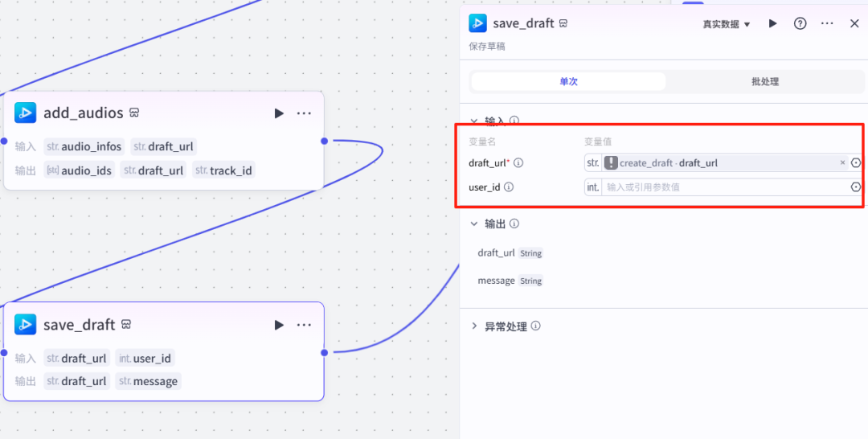The width and height of the screenshot is (868, 439).
Task: Show info tooltip for 输出 section
Action: tap(514, 224)
